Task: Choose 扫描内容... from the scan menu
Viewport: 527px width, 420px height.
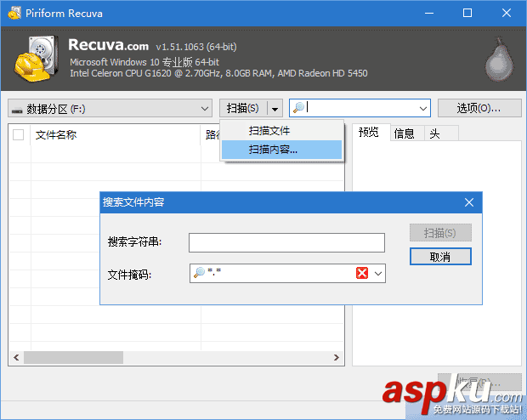Action: click(x=281, y=150)
